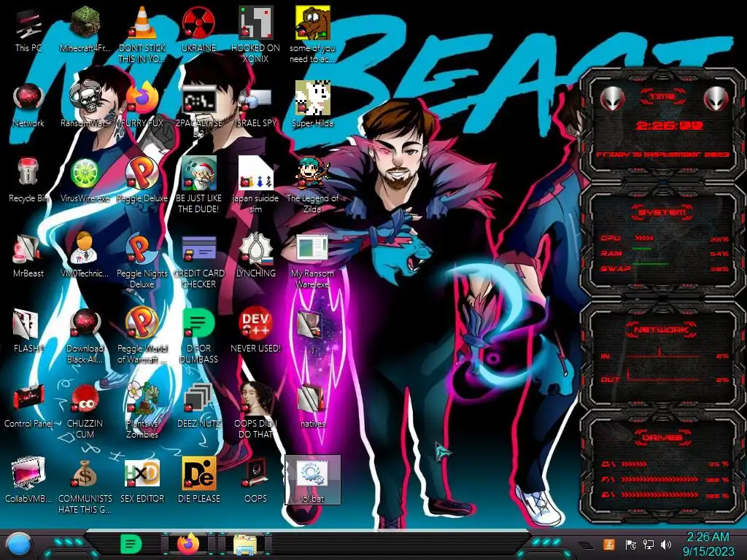
Task: Open OOPS DID I DO THAT portrait icon
Action: 255,410
